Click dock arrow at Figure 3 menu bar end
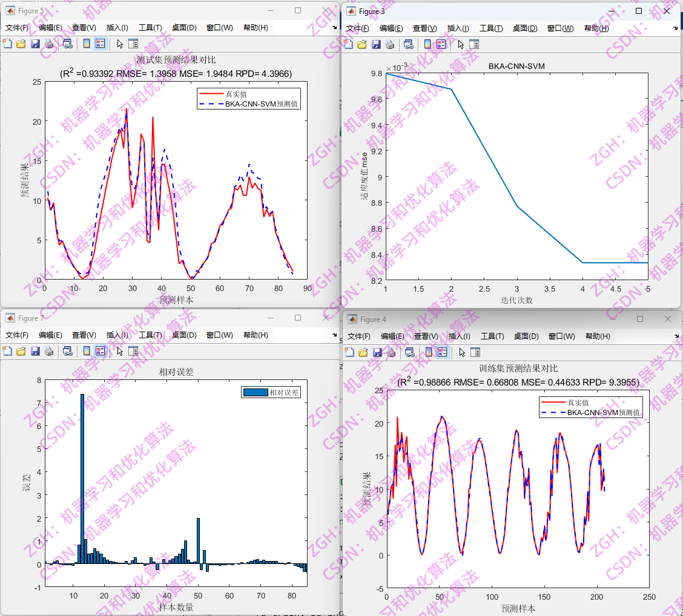Image resolution: width=683 pixels, height=616 pixels. pyautogui.click(x=676, y=28)
